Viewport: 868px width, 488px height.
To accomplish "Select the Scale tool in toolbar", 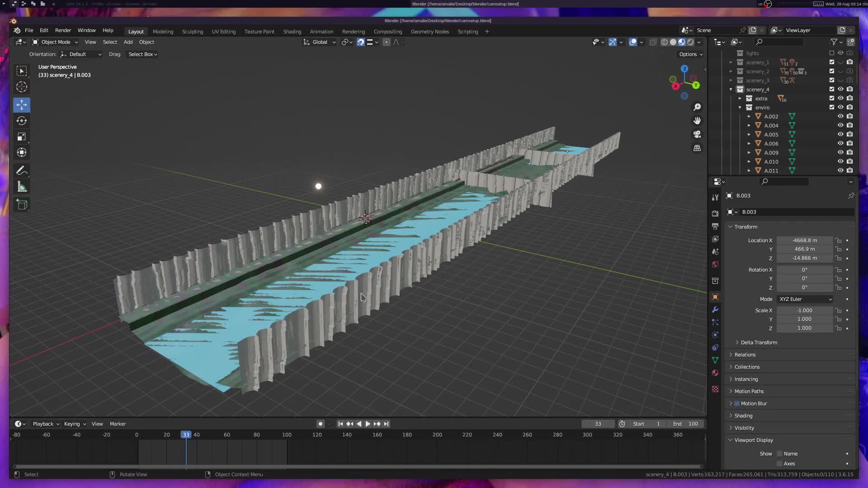I will 22,136.
